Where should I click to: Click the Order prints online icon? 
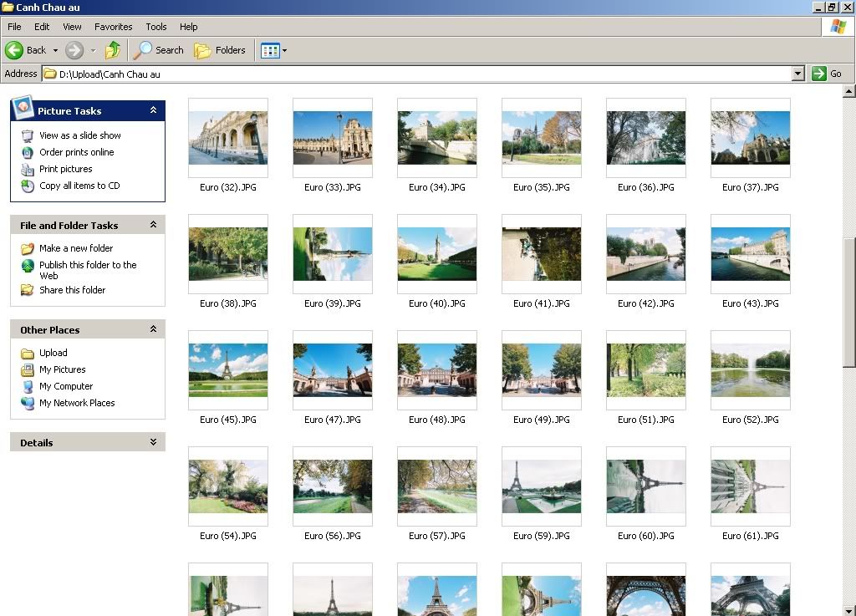pyautogui.click(x=28, y=153)
